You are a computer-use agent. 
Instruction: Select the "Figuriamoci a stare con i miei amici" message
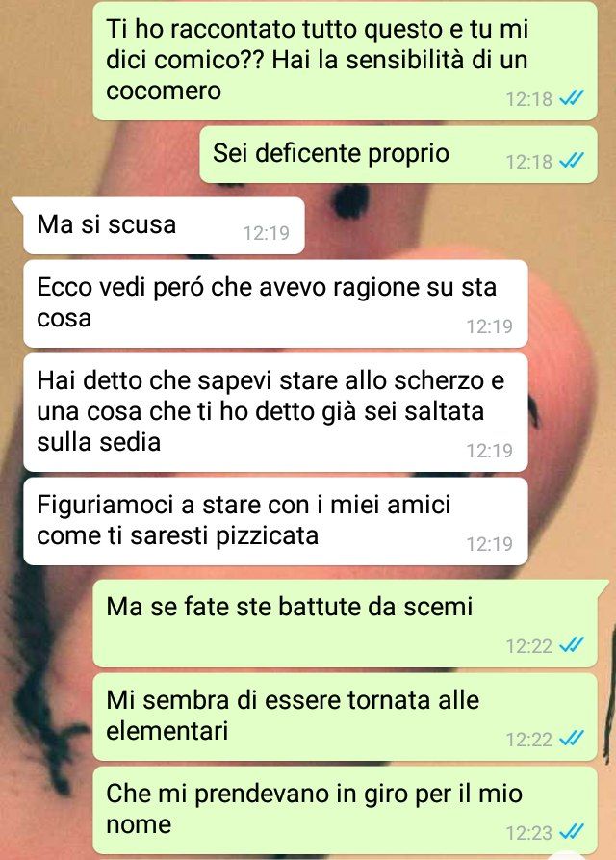point(275,521)
